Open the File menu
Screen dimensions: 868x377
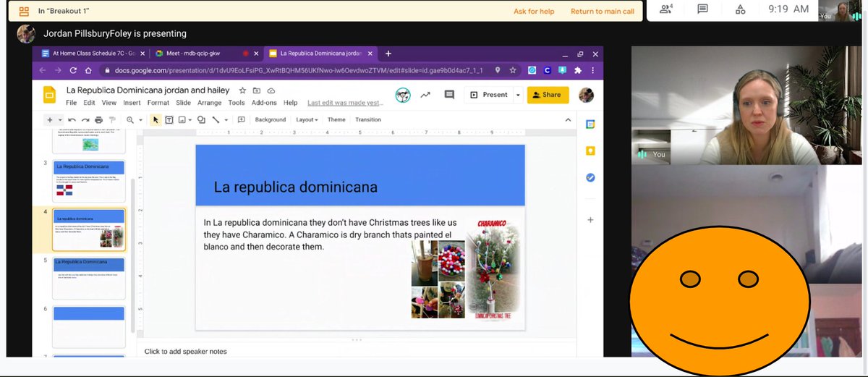[72, 103]
